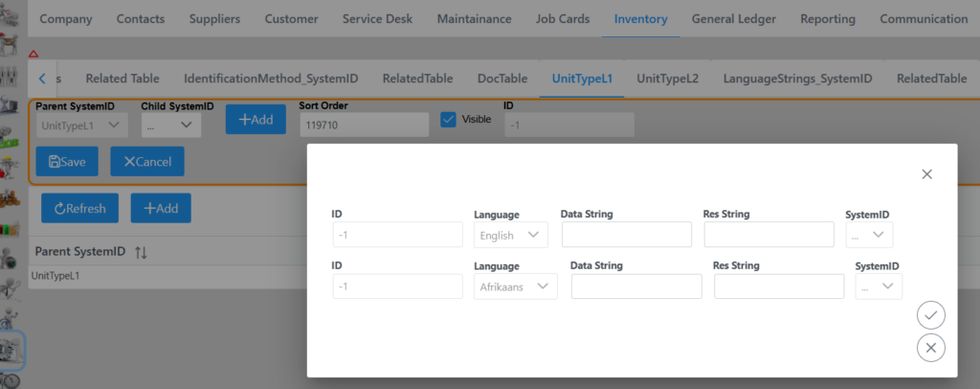Close the dialog with the top X
Viewport: 980px width, 389px height.
926,174
